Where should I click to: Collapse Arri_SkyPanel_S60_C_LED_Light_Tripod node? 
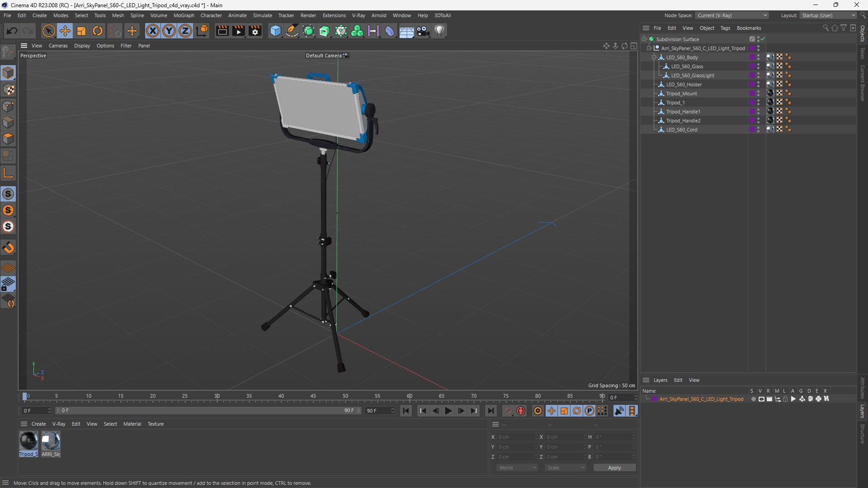(649, 48)
